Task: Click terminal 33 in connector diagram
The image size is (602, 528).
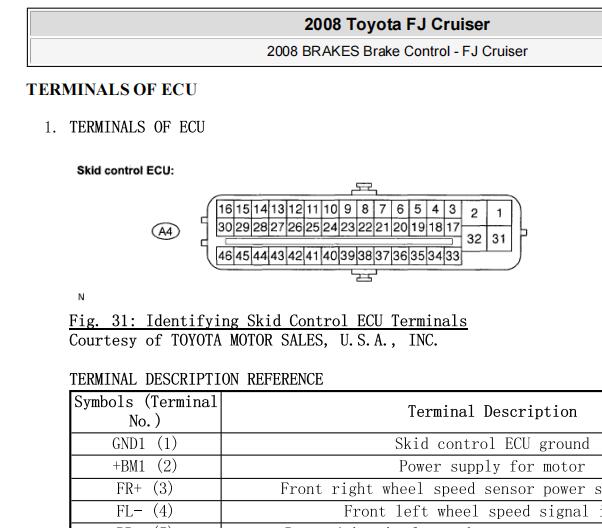Action: point(453,256)
